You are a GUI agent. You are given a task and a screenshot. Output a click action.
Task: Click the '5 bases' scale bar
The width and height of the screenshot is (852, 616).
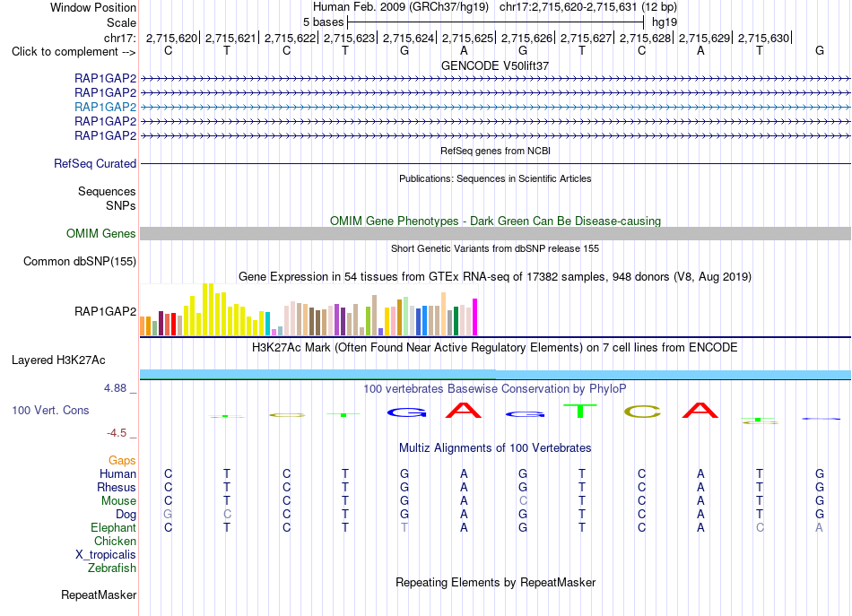(x=495, y=22)
